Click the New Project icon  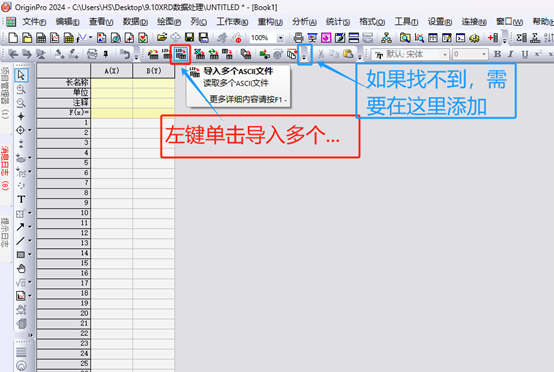click(x=13, y=37)
